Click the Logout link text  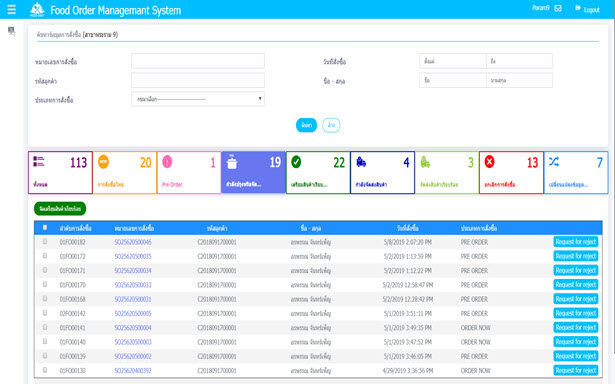[591, 10]
